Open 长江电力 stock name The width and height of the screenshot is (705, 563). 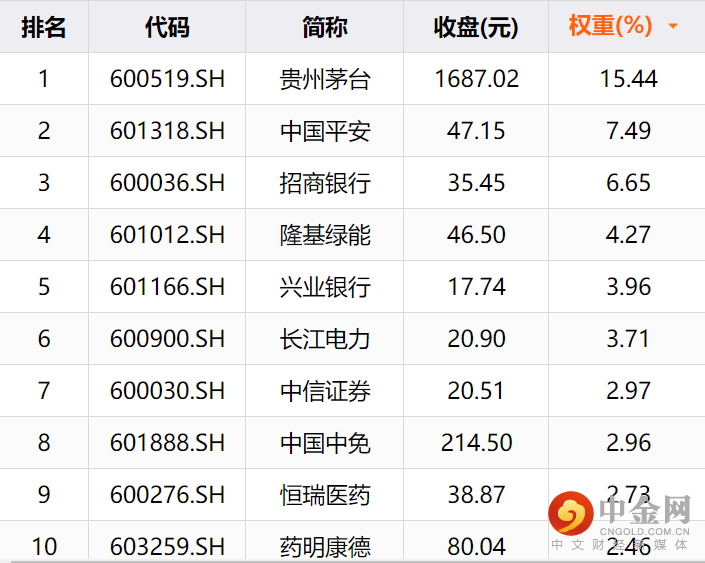point(325,340)
